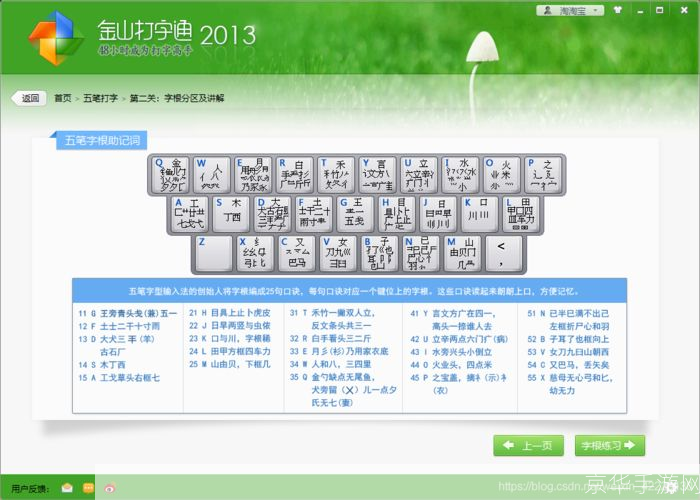Click the email feedback icon

tap(67, 488)
